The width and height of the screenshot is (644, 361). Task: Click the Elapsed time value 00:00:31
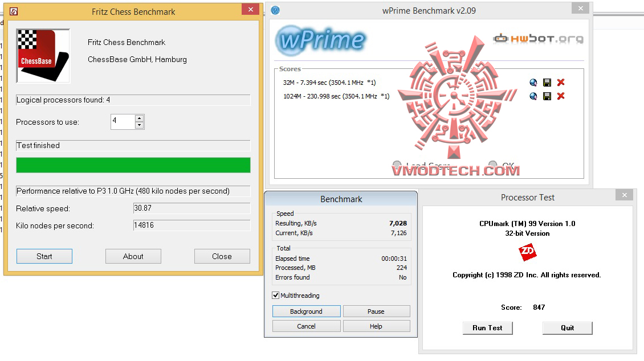coord(394,259)
